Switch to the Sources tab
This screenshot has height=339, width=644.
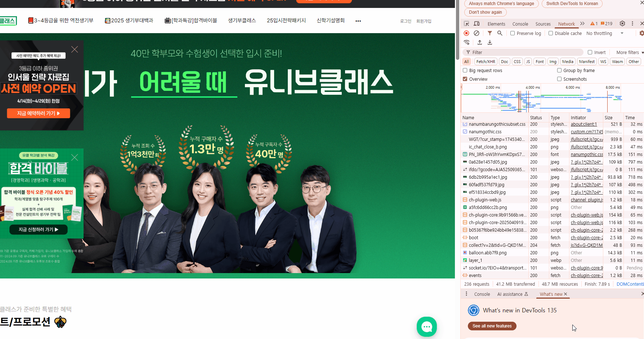click(x=543, y=24)
